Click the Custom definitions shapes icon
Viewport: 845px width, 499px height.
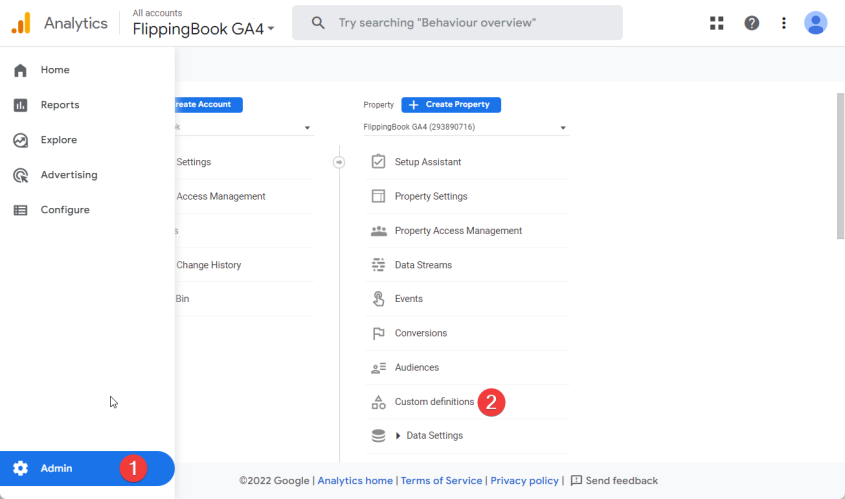(x=378, y=402)
